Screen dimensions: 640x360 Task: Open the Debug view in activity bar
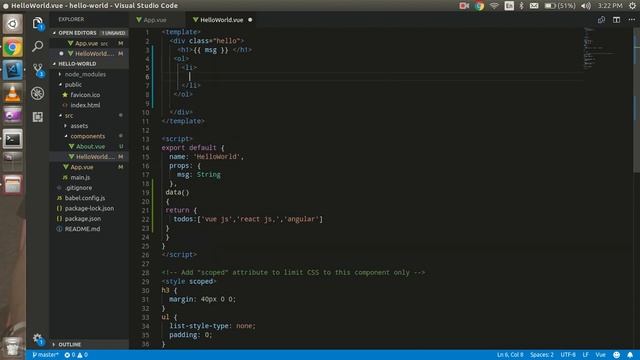click(x=38, y=93)
